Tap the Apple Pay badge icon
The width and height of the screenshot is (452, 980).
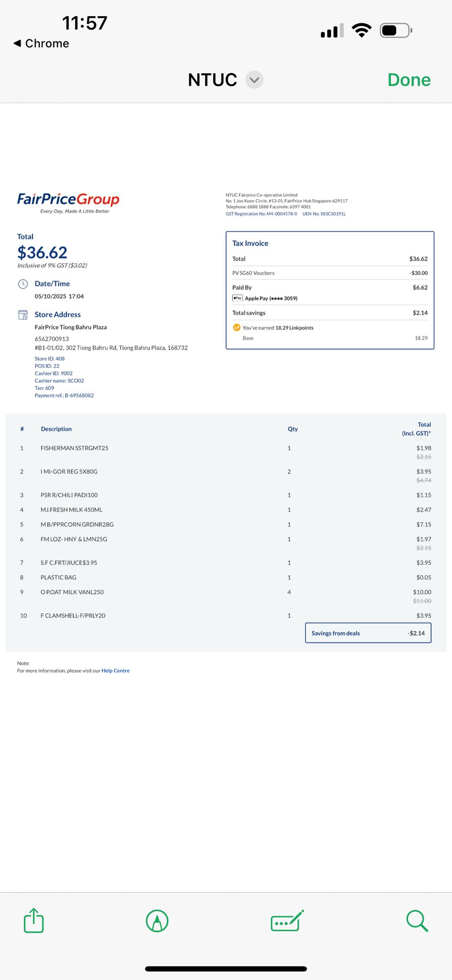tap(238, 298)
